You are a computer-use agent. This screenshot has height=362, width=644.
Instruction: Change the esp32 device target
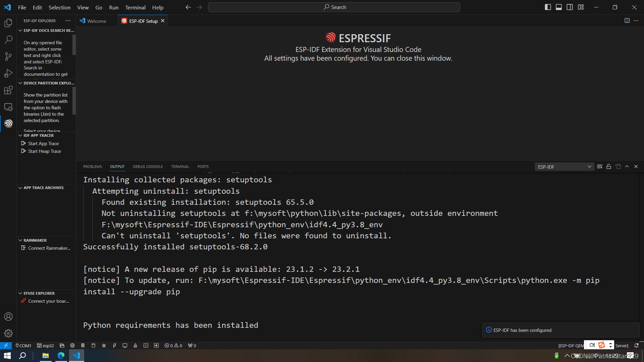(45, 345)
